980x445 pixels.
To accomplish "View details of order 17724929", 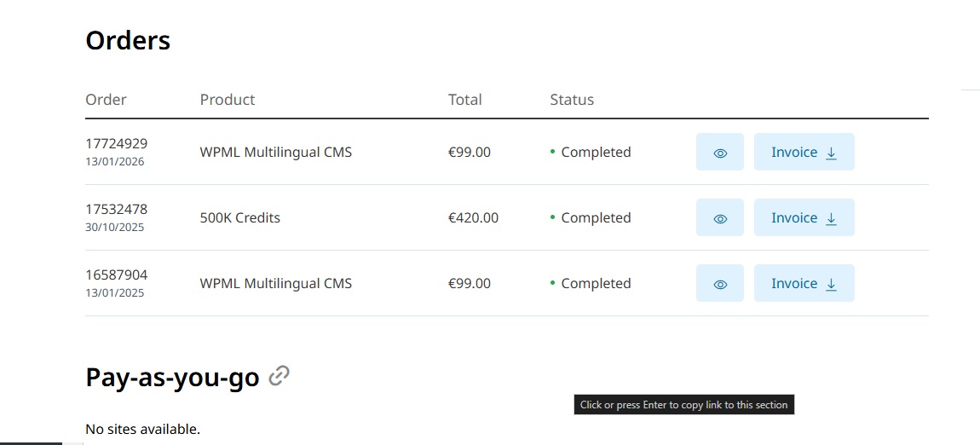I will click(719, 153).
